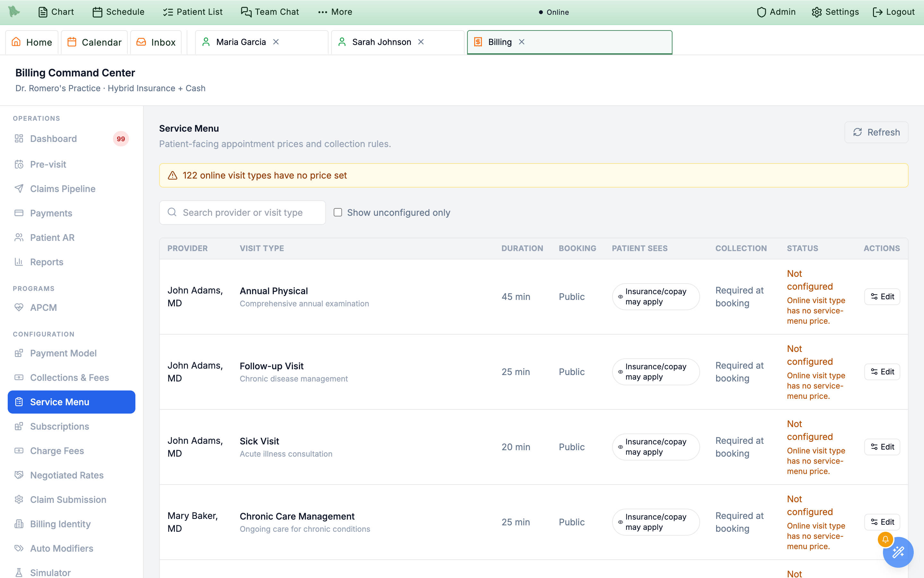Viewport: 924px width, 578px height.
Task: Open Team Chat
Action: click(270, 12)
